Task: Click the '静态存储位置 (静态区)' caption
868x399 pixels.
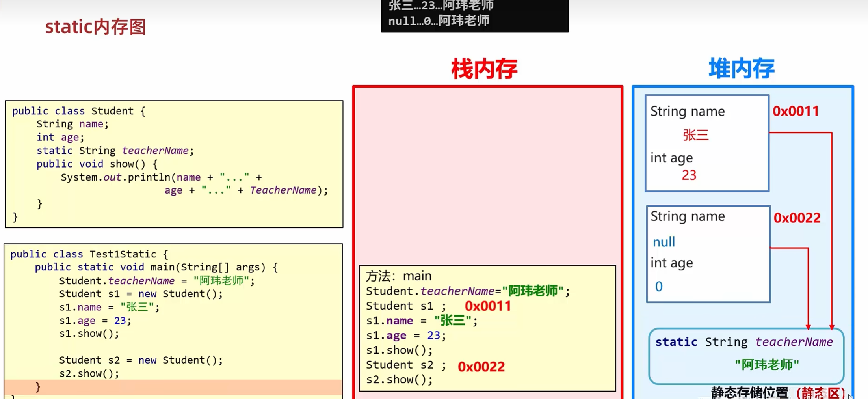Action: point(778,393)
